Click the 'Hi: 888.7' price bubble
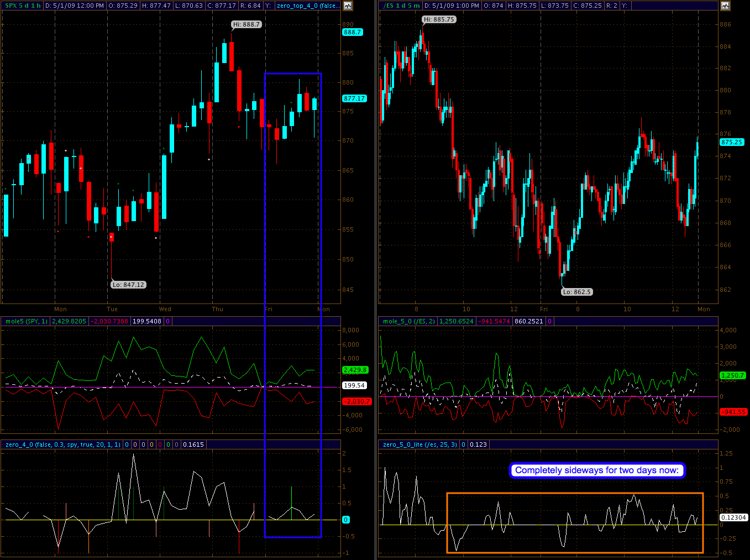 [x=246, y=24]
